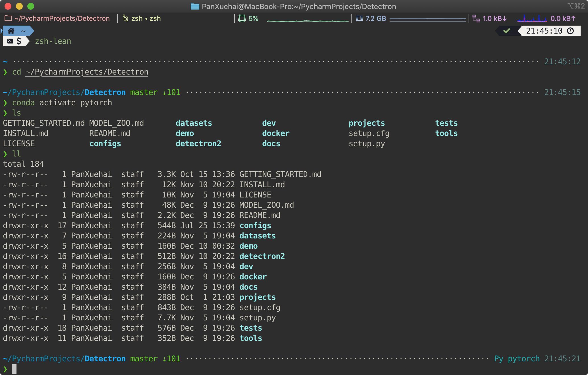
Task: Click the folder icon in the window title
Action: click(x=195, y=6)
